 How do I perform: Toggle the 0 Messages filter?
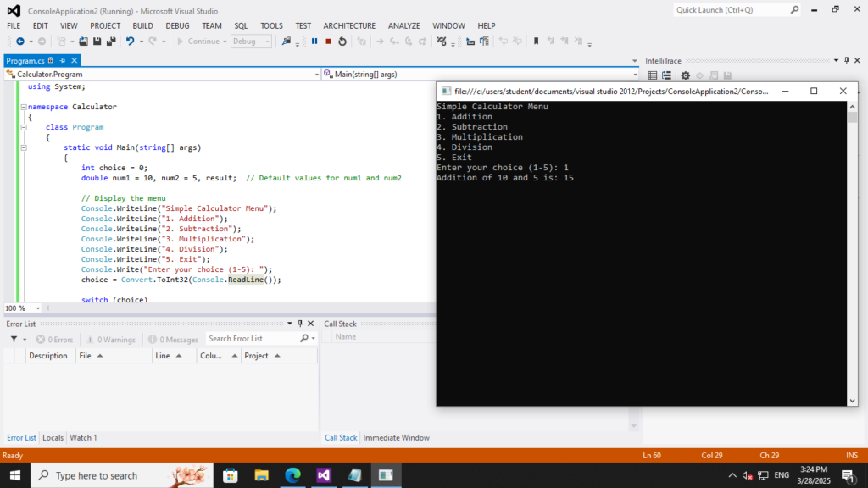tap(173, 339)
